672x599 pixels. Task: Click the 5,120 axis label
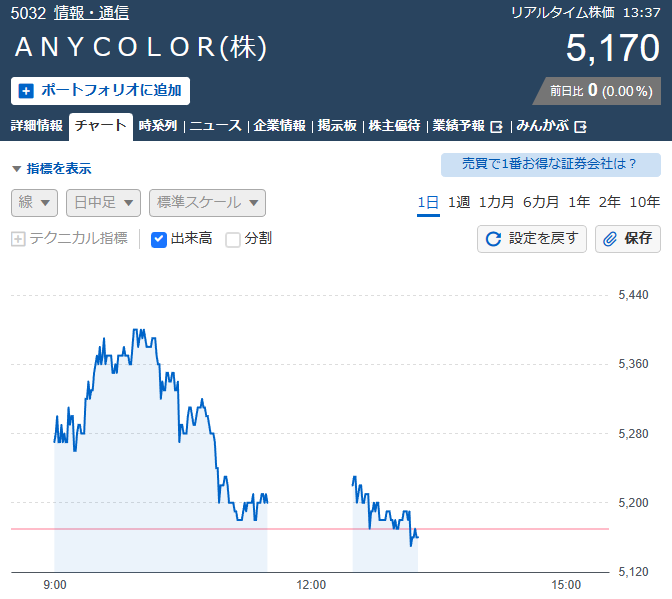pos(633,572)
